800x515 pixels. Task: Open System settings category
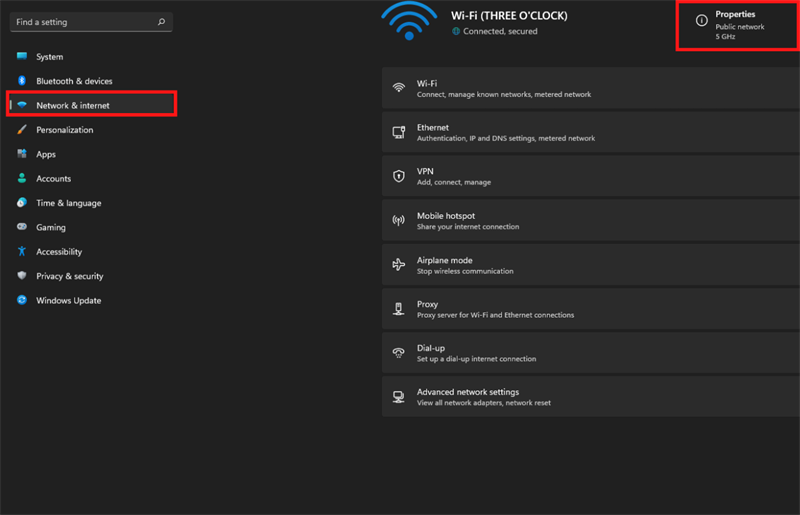pyautogui.click(x=91, y=57)
